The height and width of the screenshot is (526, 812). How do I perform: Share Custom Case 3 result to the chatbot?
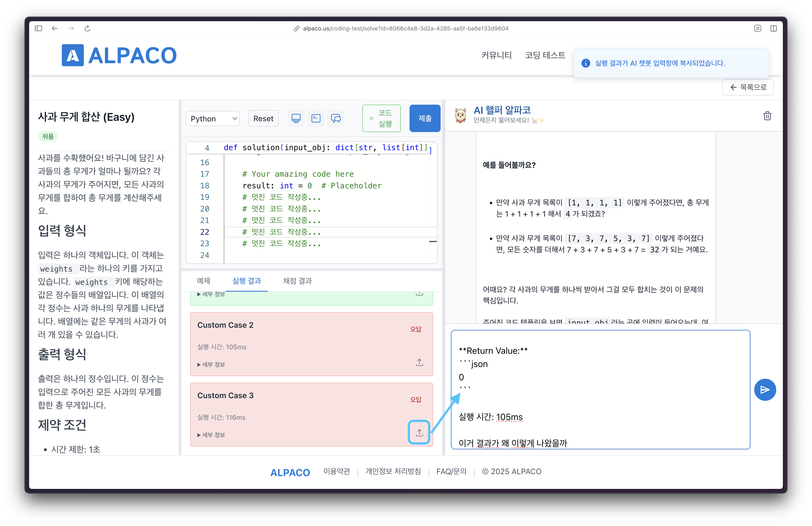[419, 432]
